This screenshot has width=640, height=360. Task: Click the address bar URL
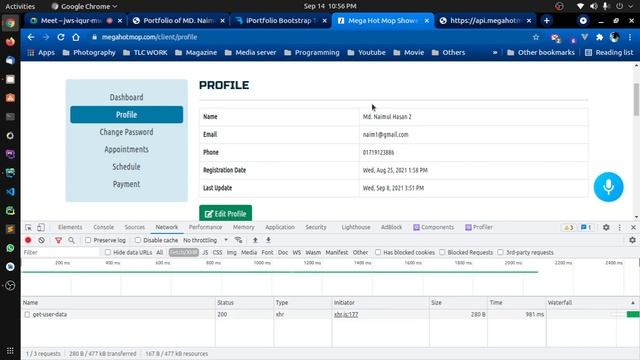tap(149, 37)
